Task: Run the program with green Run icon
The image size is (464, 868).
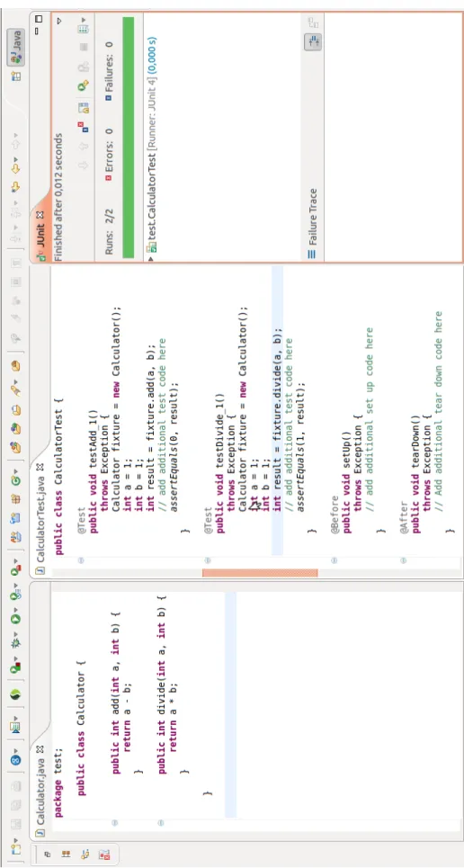Action: 15,619
